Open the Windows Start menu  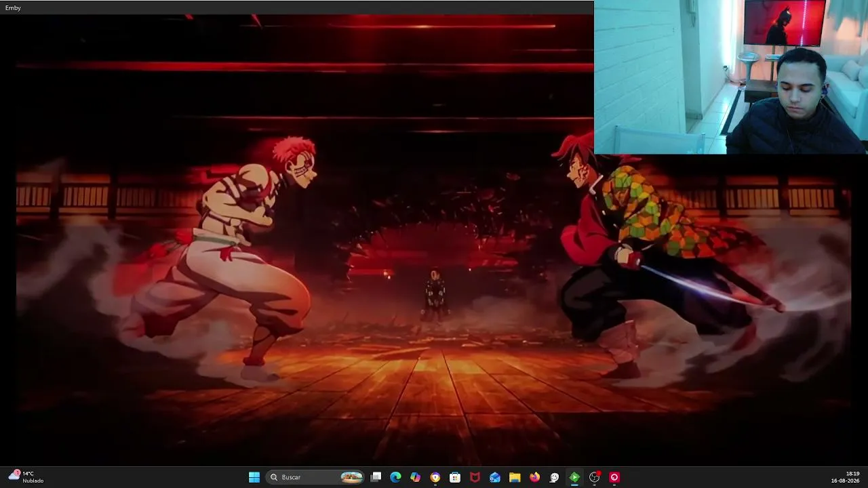[254, 477]
